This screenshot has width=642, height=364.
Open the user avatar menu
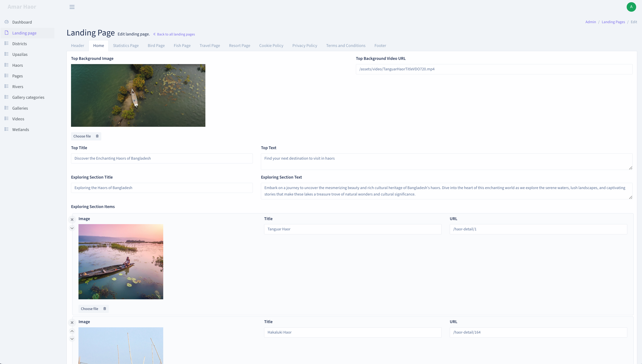[631, 7]
